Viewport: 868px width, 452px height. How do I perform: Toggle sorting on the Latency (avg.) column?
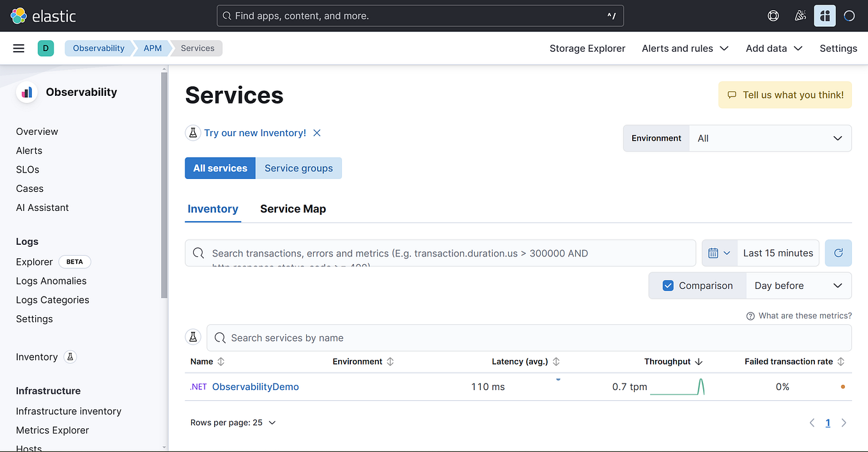tap(555, 361)
